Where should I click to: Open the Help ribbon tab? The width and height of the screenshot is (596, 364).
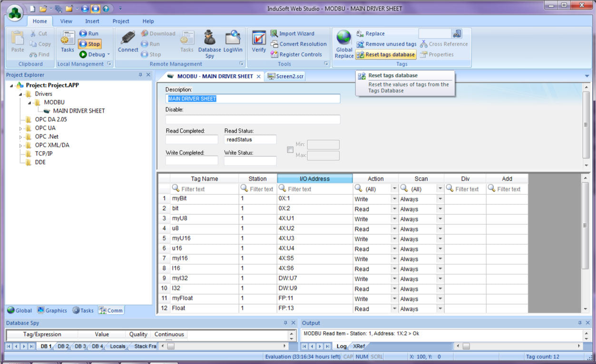point(148,21)
